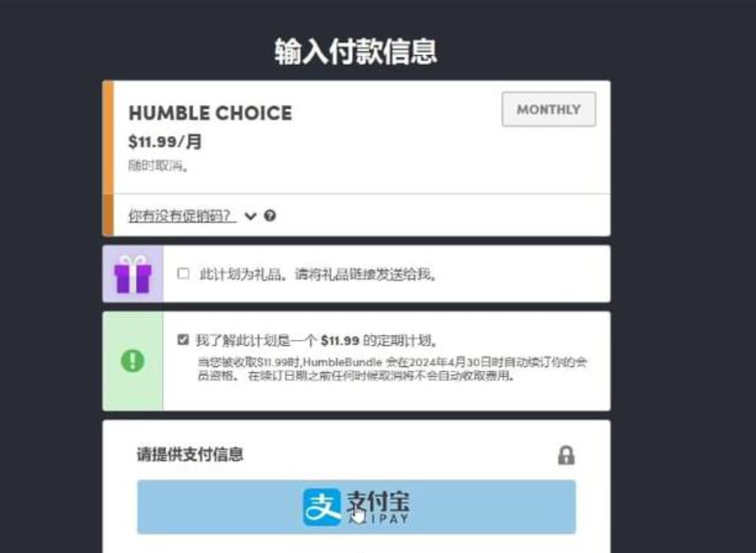
Task: Click the question mark help icon
Action: [270, 216]
